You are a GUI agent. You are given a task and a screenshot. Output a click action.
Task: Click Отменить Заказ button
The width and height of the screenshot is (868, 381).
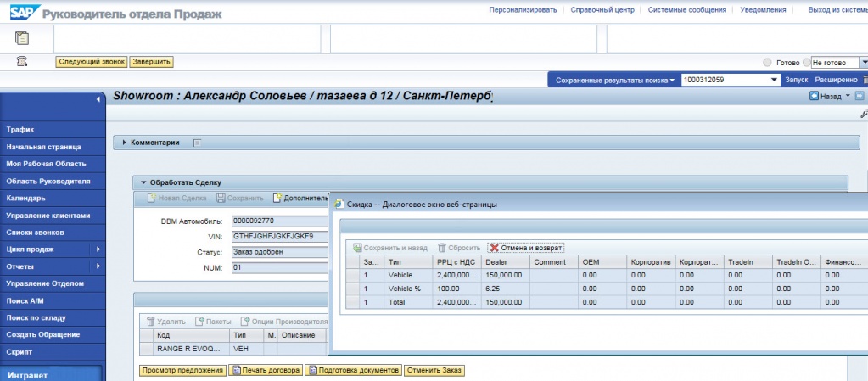coord(434,370)
